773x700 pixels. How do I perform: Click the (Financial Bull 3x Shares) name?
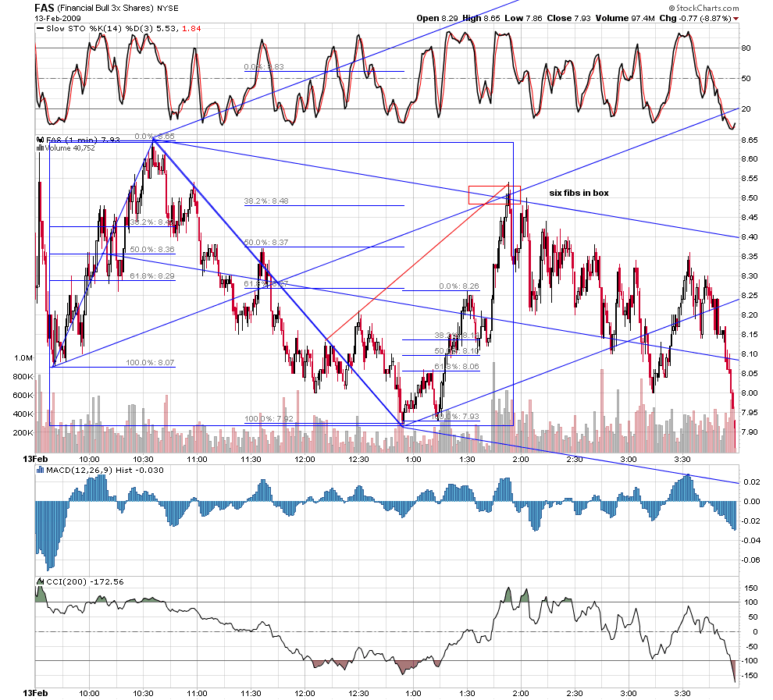(x=106, y=9)
